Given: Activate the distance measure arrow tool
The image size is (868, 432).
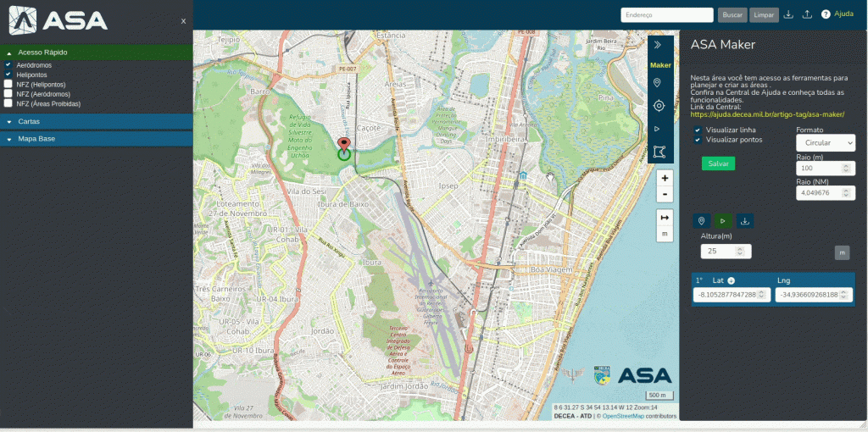Looking at the screenshot, I should [665, 218].
